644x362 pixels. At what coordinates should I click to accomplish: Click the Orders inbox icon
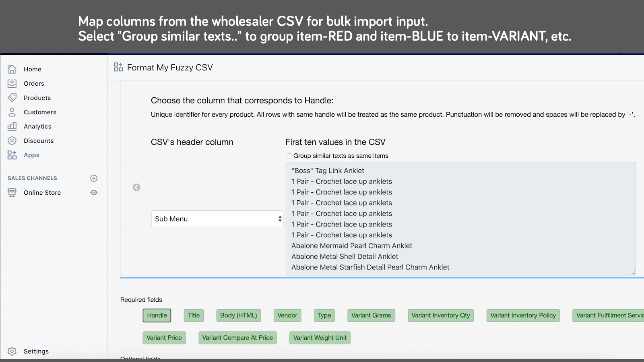point(12,84)
